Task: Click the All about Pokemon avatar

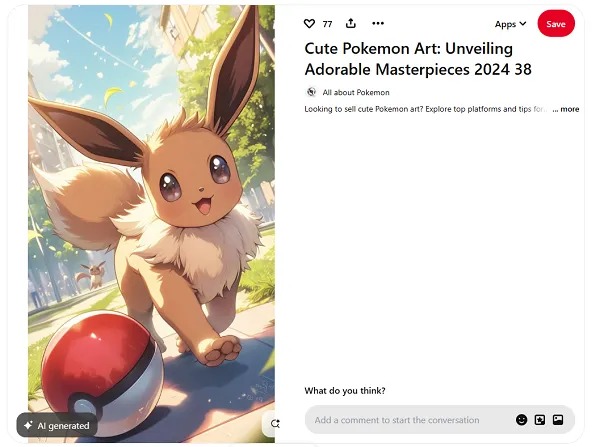Action: [311, 92]
